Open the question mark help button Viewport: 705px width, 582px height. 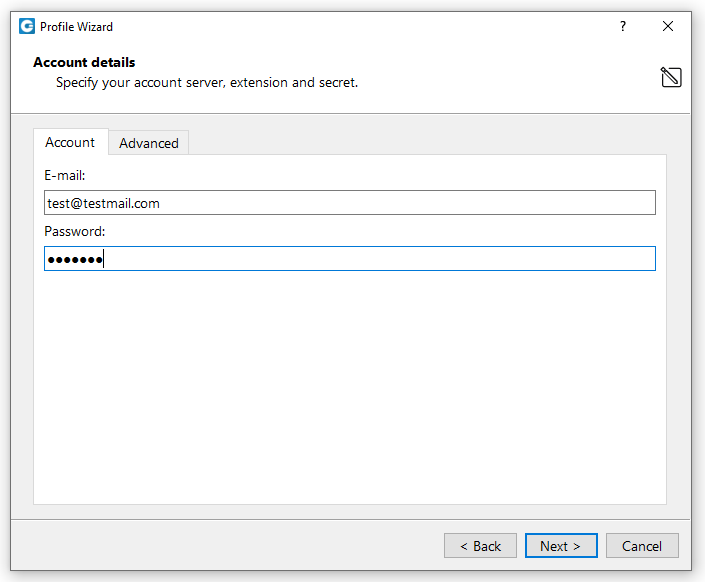coord(623,27)
